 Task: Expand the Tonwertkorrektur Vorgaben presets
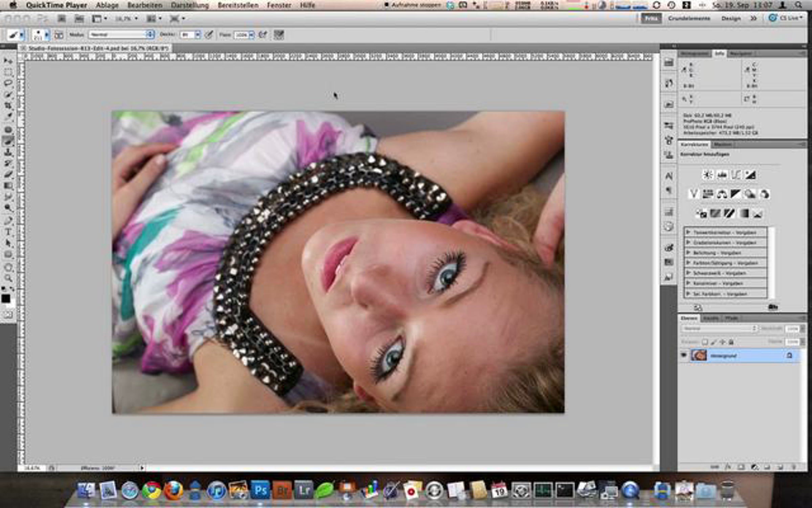coord(725,232)
